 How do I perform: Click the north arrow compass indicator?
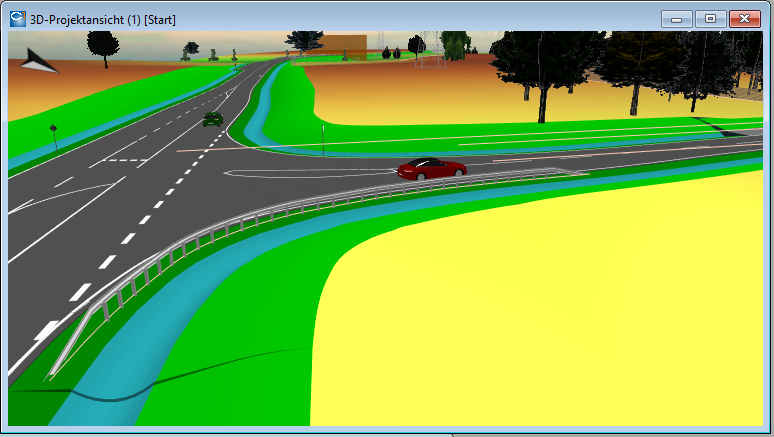coord(38,62)
